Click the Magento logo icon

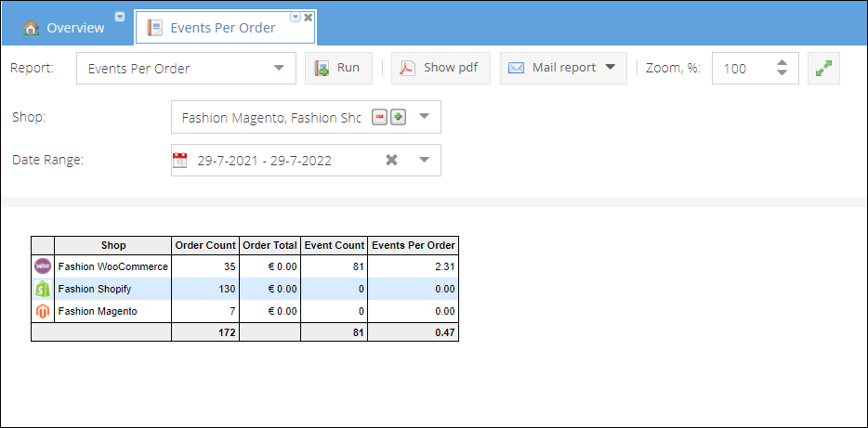pyautogui.click(x=43, y=311)
